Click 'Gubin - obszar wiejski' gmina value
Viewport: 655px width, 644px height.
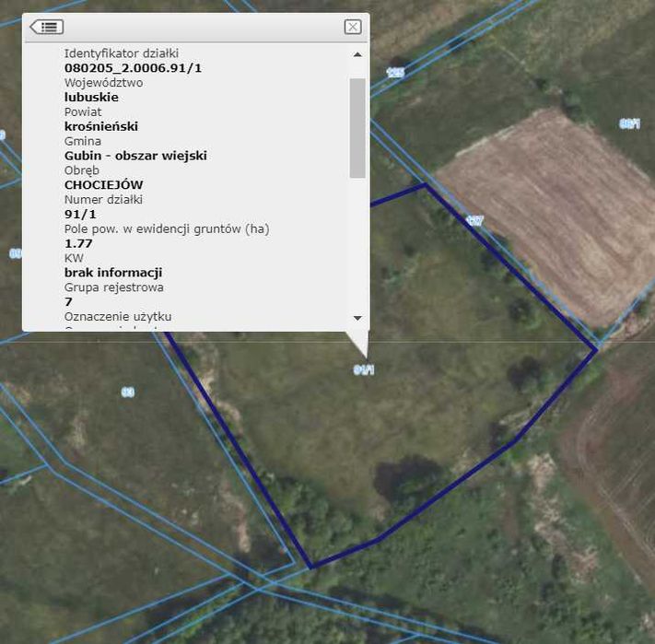tap(135, 156)
